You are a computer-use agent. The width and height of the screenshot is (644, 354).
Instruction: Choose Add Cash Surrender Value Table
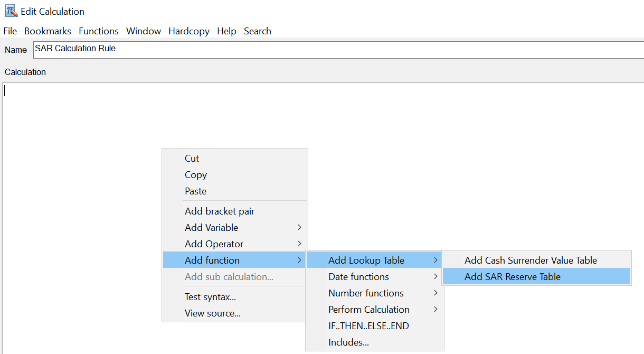[x=531, y=260]
